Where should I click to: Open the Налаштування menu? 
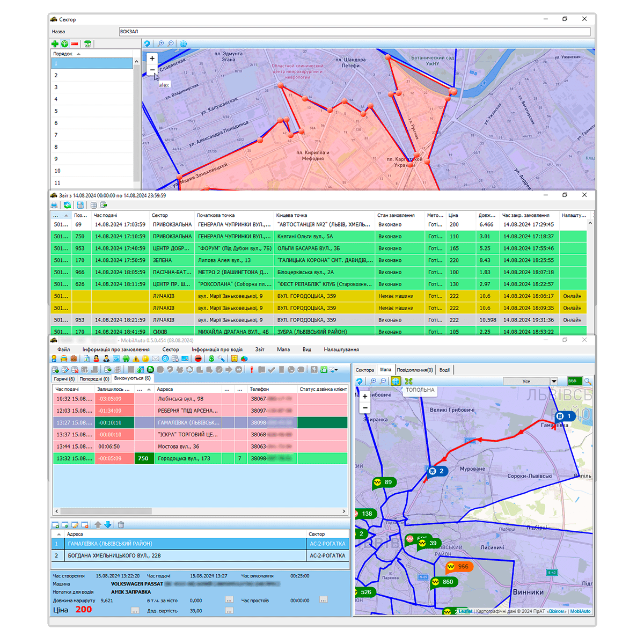coord(341,349)
